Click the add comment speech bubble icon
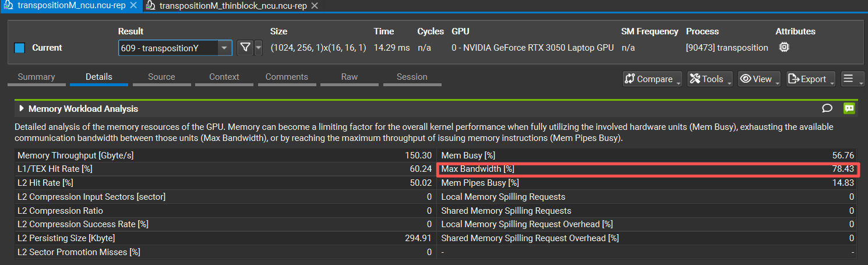The image size is (868, 265). click(827, 108)
